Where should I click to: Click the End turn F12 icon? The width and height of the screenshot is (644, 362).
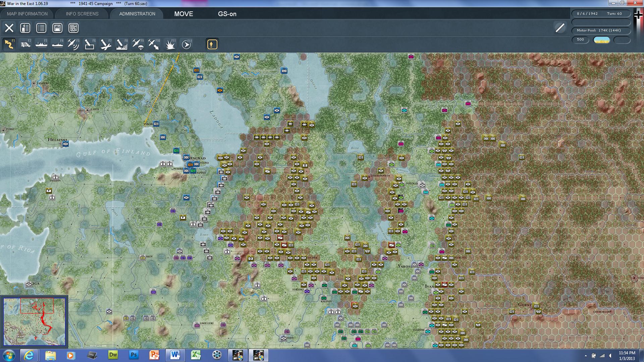(186, 44)
